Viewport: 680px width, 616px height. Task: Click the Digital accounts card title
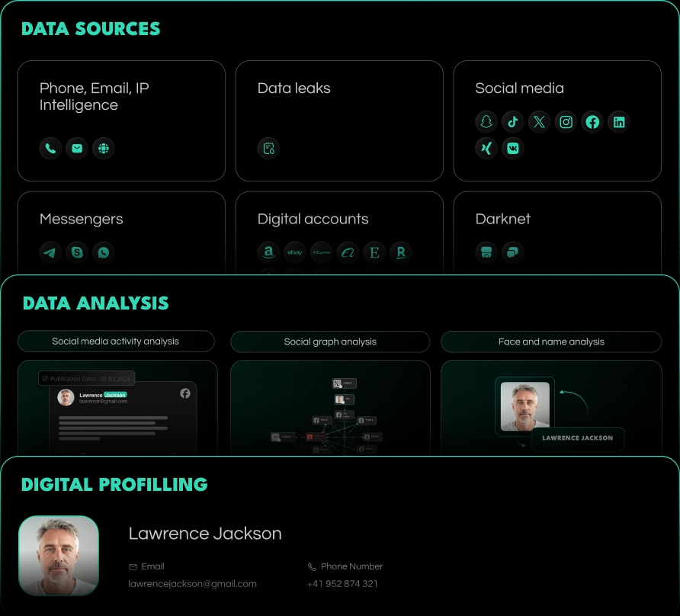(x=313, y=219)
